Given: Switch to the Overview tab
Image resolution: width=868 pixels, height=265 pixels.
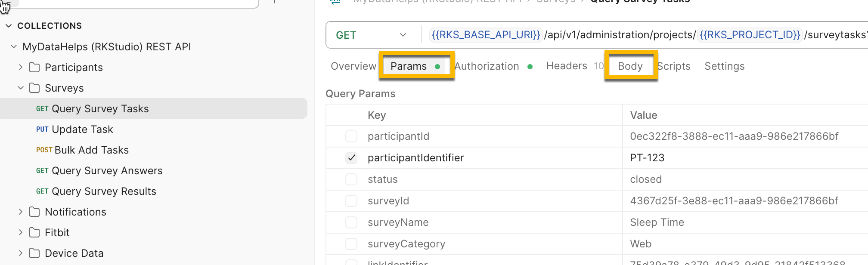Looking at the screenshot, I should coord(353,66).
